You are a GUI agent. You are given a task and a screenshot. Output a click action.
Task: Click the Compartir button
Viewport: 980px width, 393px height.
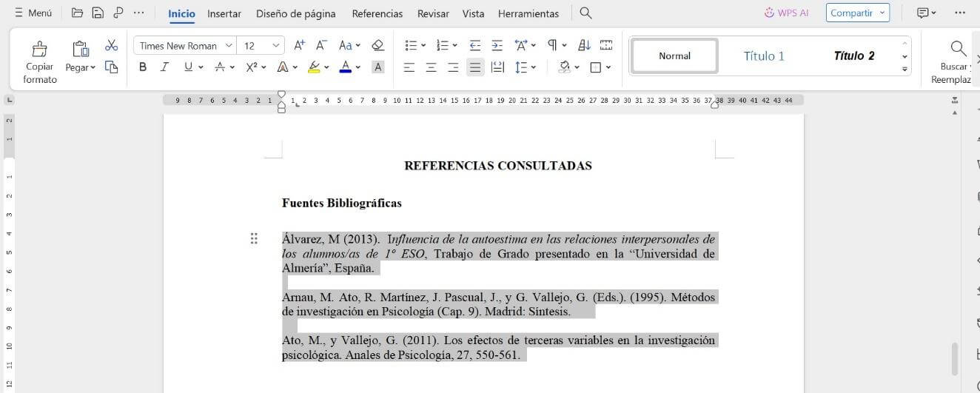coord(858,13)
